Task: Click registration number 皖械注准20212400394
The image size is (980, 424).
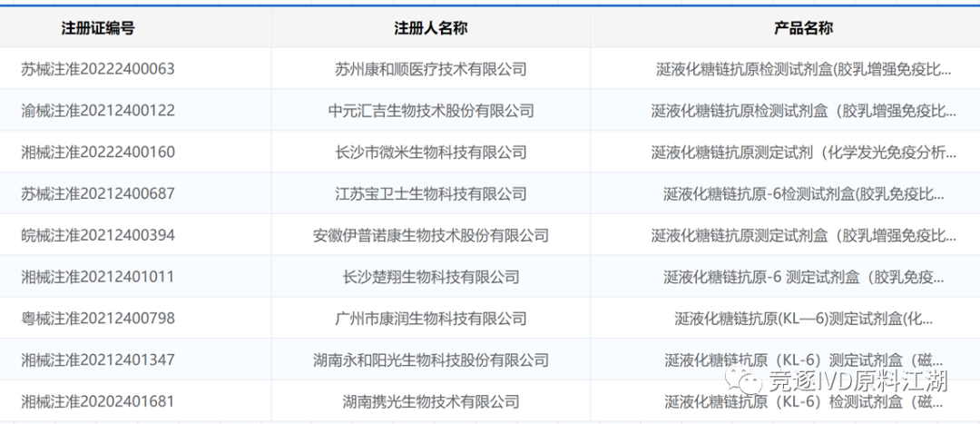Action: click(98, 235)
